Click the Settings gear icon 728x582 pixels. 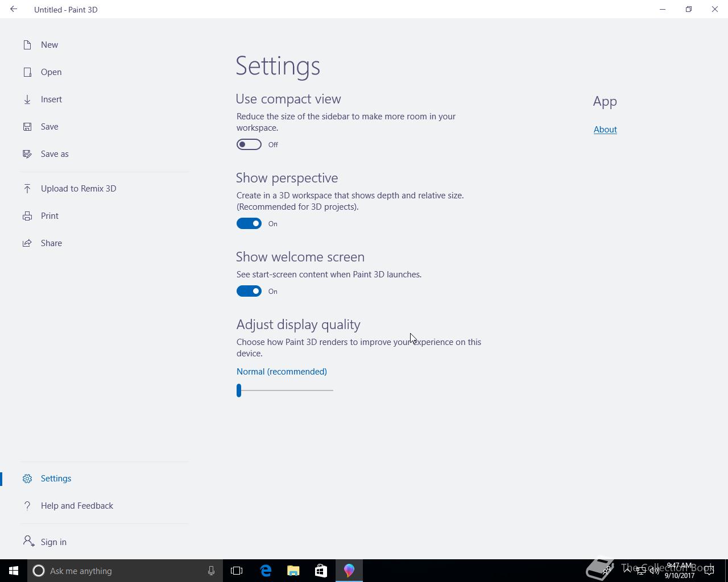click(x=27, y=479)
